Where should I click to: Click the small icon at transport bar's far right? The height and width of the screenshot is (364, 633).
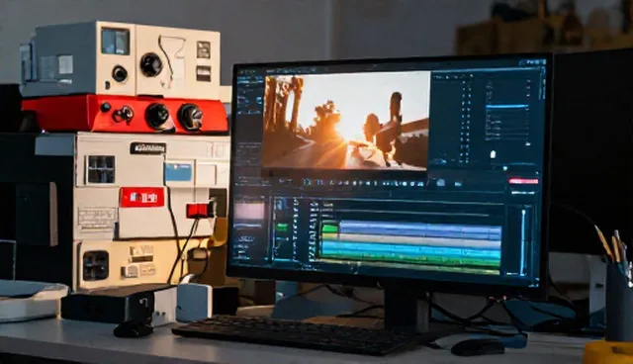click(458, 184)
